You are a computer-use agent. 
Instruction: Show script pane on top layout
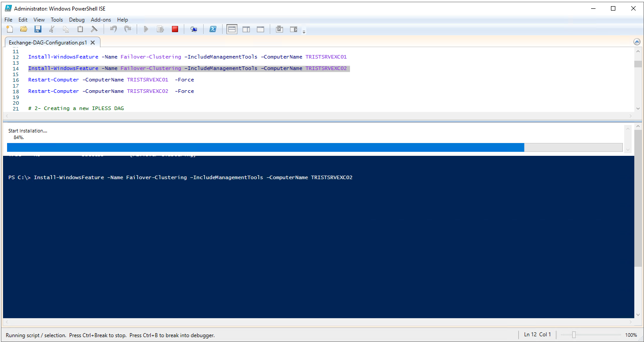[x=232, y=29]
